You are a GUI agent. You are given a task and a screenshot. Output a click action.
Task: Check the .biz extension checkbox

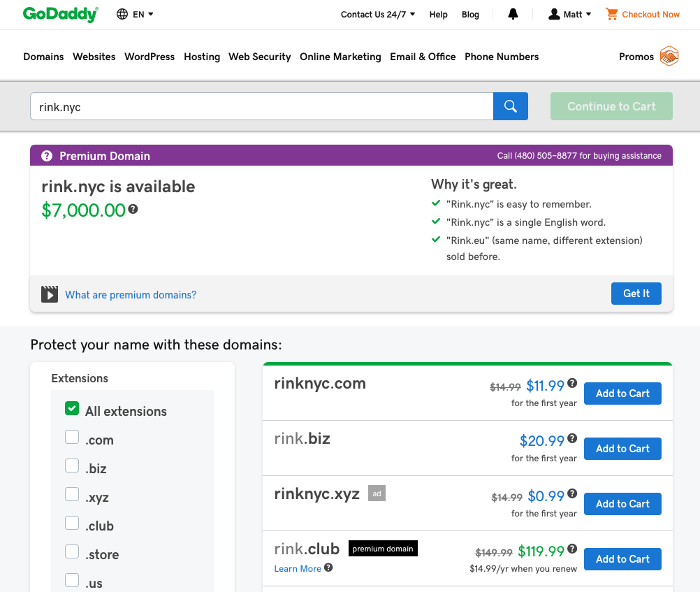pyautogui.click(x=72, y=465)
